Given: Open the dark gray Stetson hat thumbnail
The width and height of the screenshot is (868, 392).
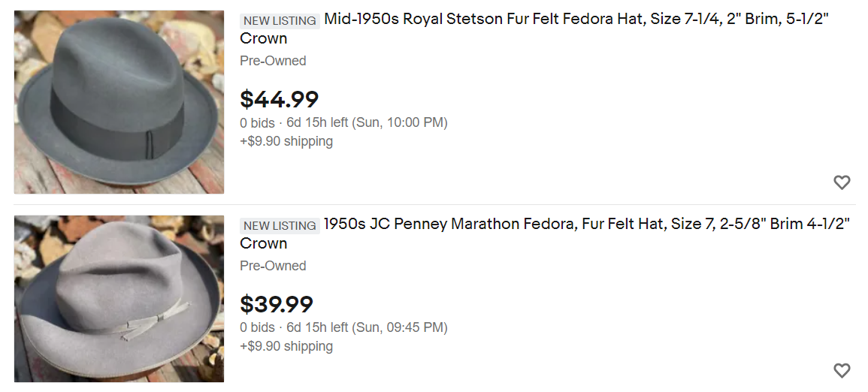Looking at the screenshot, I should click(119, 102).
